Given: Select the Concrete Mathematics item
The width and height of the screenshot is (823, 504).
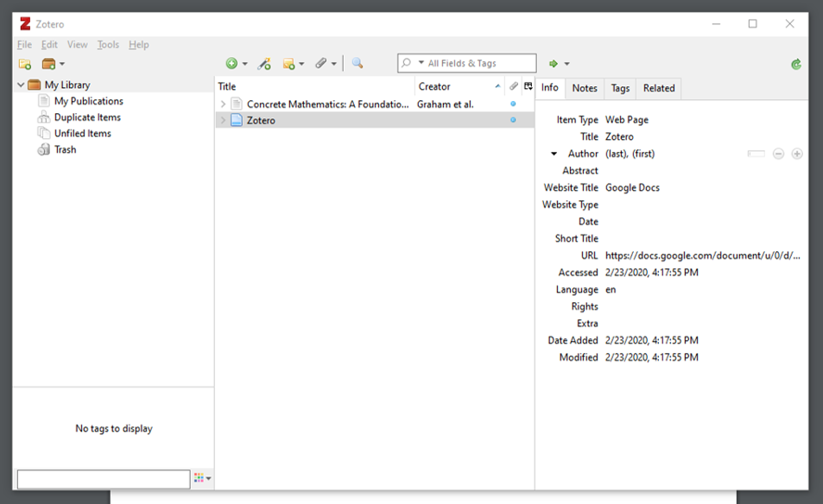Looking at the screenshot, I should pos(327,104).
